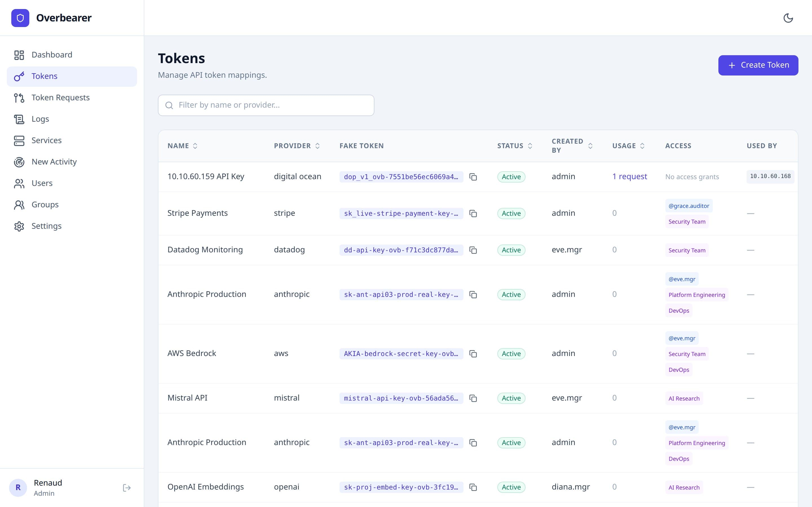The width and height of the screenshot is (812, 507).
Task: Click the Users icon in the sidebar
Action: tap(19, 183)
